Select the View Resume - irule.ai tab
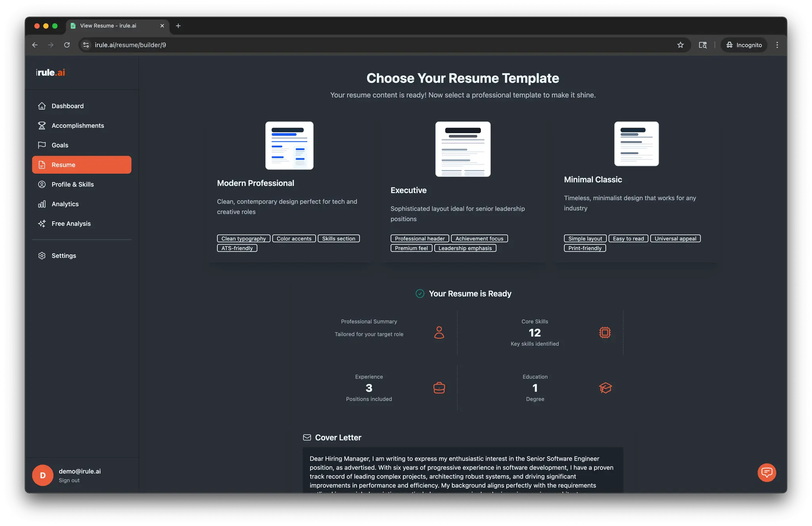 tap(118, 26)
